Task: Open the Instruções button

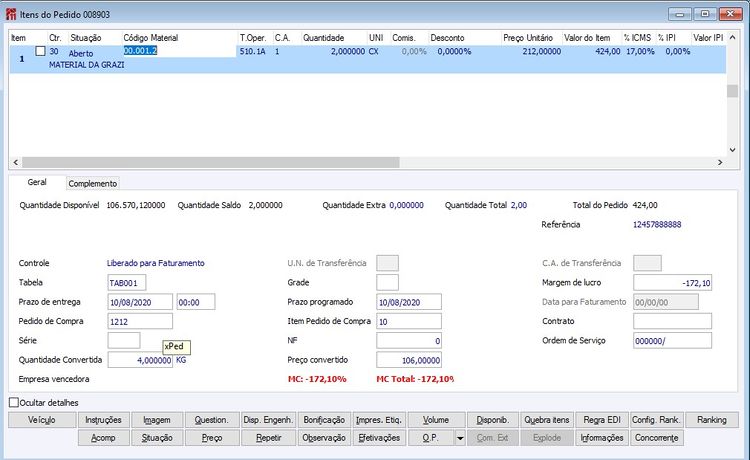Action: 103,420
